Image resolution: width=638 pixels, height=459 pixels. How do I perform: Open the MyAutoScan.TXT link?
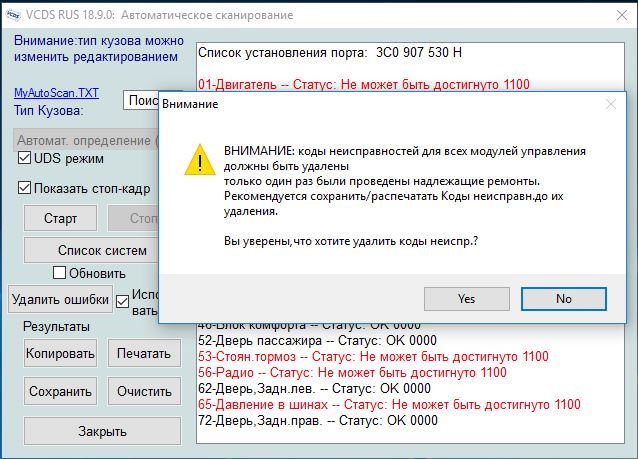[x=56, y=93]
